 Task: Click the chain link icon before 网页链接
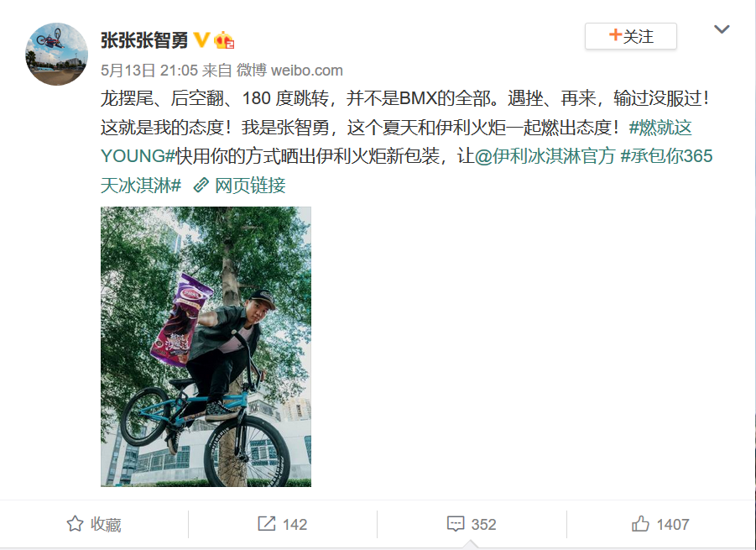point(201,185)
